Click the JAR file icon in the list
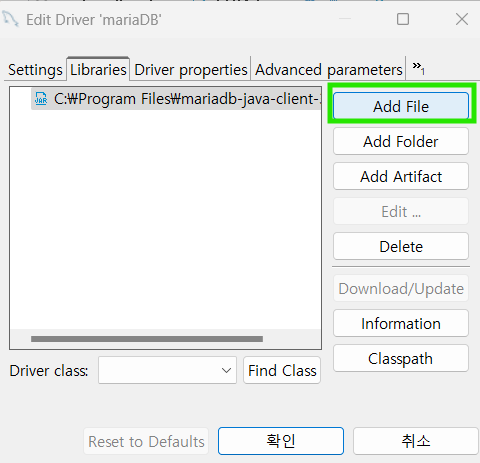 (41, 99)
